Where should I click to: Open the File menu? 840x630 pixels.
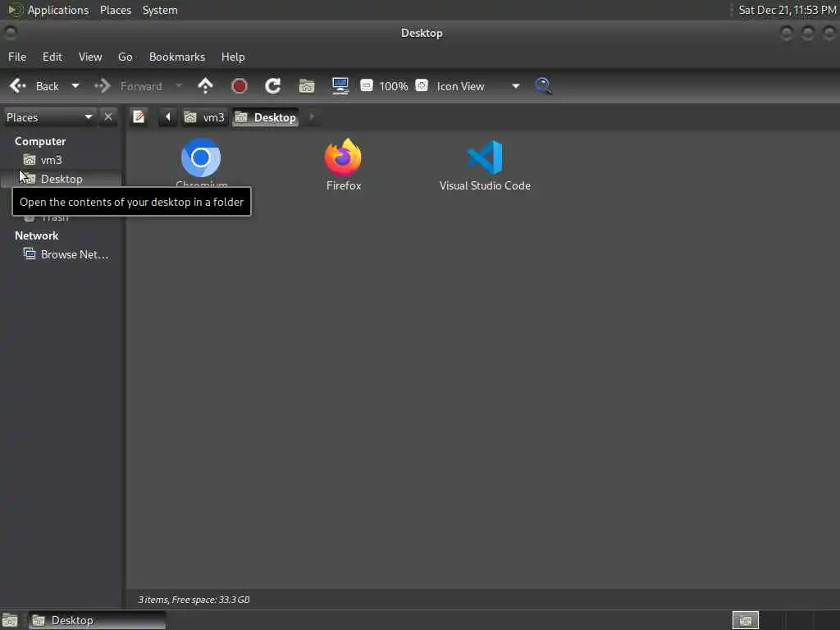point(17,57)
